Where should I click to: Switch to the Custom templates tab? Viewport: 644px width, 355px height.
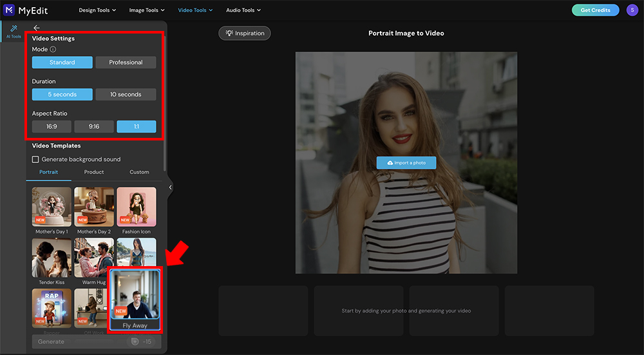click(139, 172)
